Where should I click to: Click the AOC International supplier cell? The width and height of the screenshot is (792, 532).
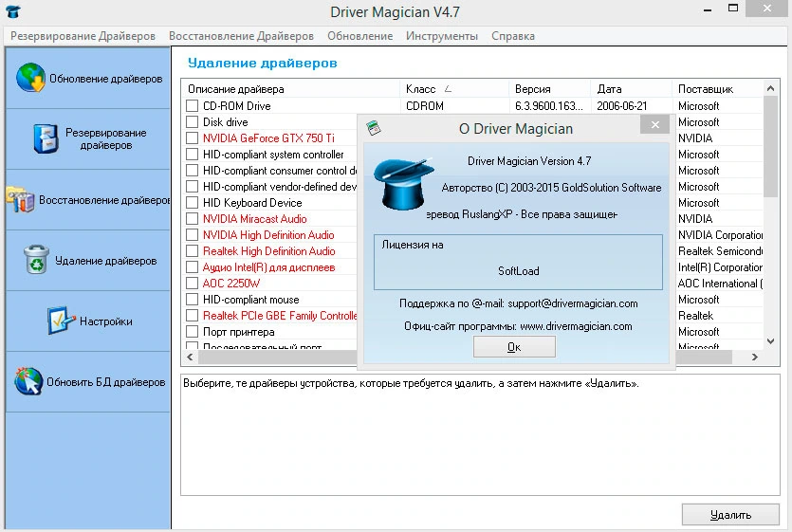720,284
